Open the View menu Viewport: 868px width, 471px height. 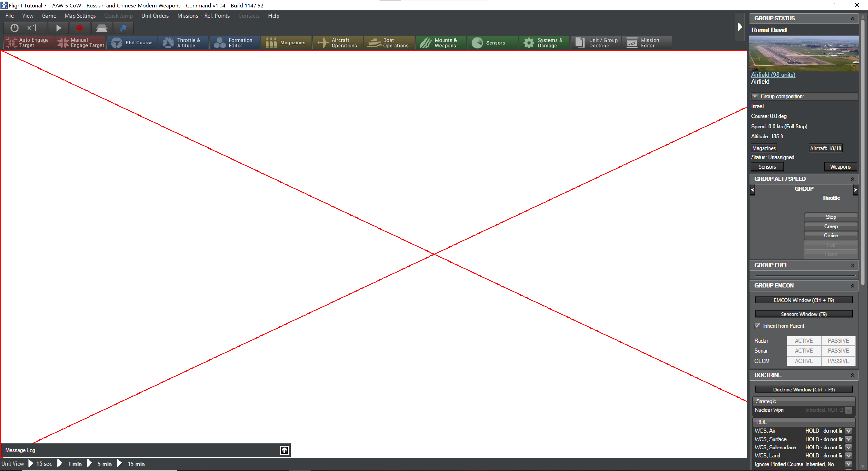28,16
